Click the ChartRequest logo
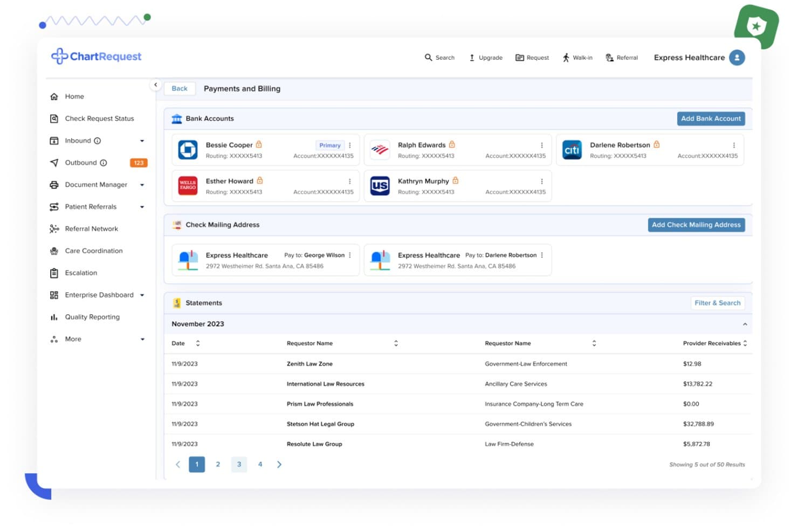798x532 pixels. [96, 57]
